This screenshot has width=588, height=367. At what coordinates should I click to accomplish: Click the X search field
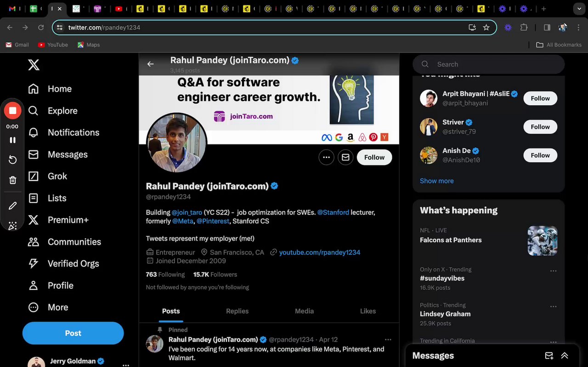coord(489,64)
